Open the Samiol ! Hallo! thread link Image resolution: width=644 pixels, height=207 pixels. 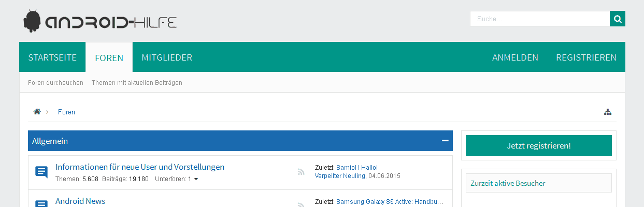click(357, 168)
